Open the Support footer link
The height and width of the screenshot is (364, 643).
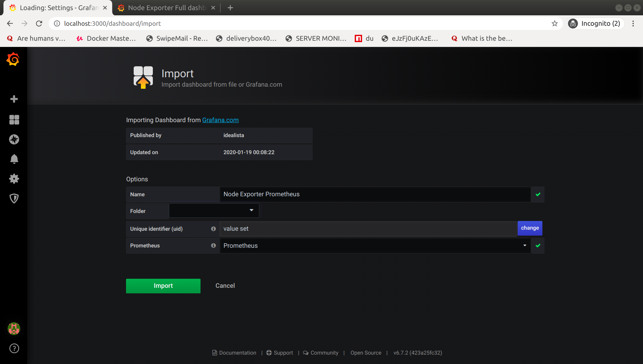tap(280, 353)
